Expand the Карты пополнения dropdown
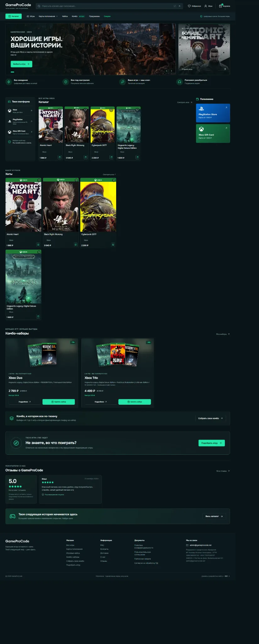Screen dimensions: 259x644 tap(48, 16)
